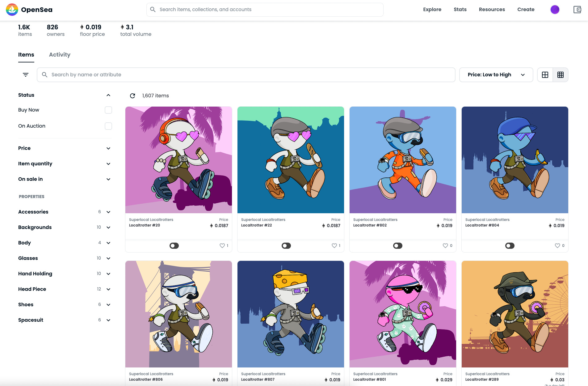The height and width of the screenshot is (386, 588).
Task: Expand the Spacesuit property
Action: (108, 320)
